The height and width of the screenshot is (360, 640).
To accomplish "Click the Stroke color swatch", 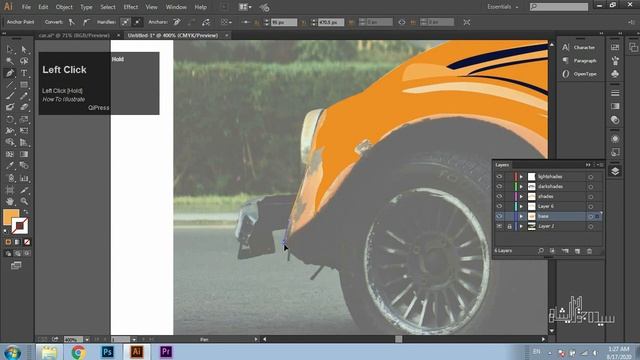I will tap(20, 226).
